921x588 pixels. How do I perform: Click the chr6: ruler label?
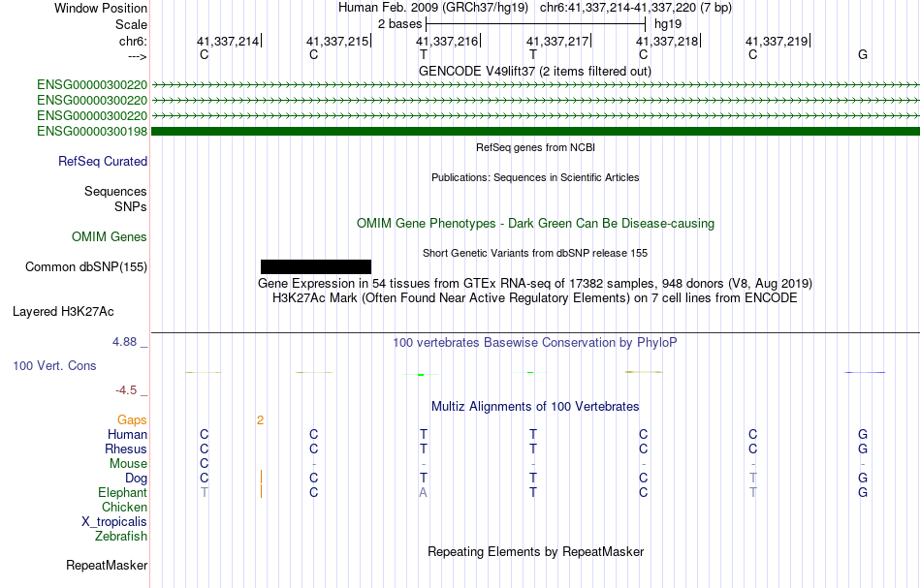point(133,41)
